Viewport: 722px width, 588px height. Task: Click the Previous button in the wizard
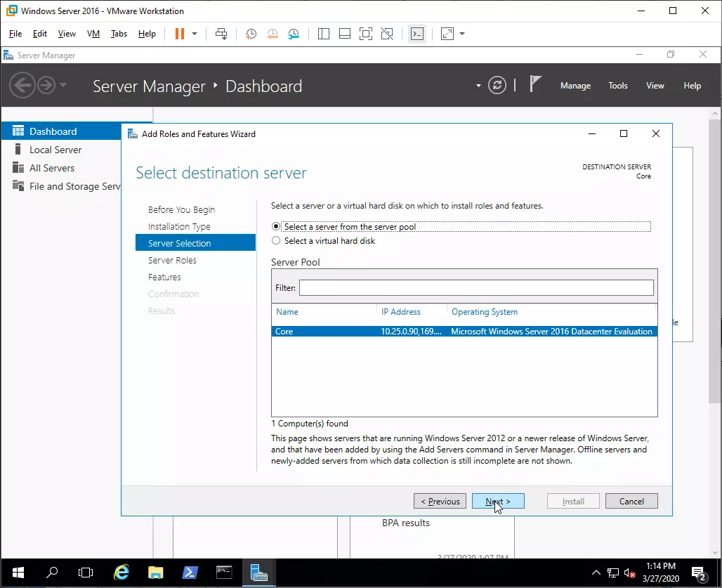pyautogui.click(x=440, y=502)
